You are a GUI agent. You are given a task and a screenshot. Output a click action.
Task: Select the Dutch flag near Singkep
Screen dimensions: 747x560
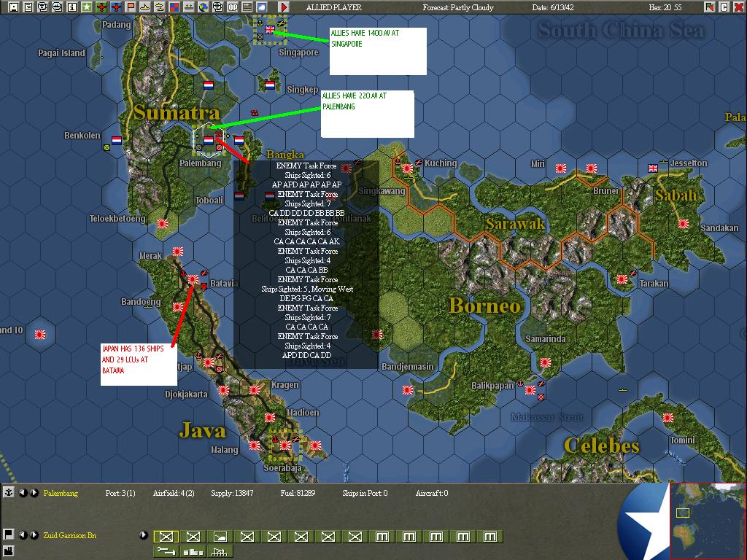(x=270, y=85)
